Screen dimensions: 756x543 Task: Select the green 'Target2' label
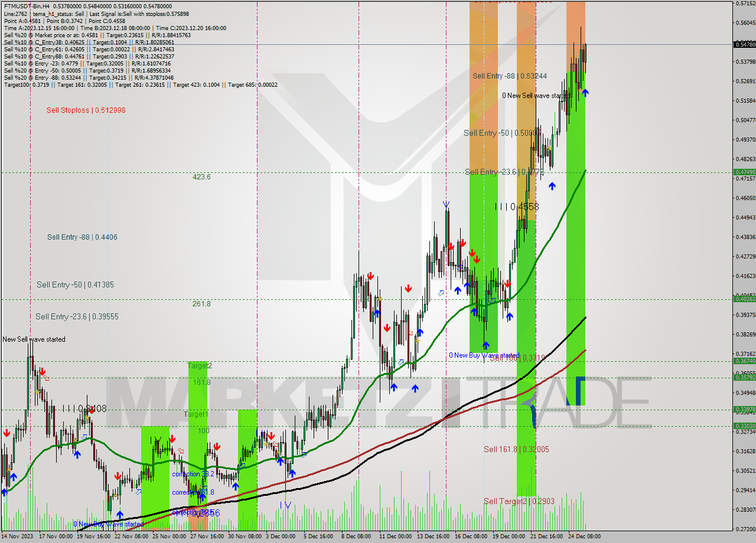click(x=200, y=366)
